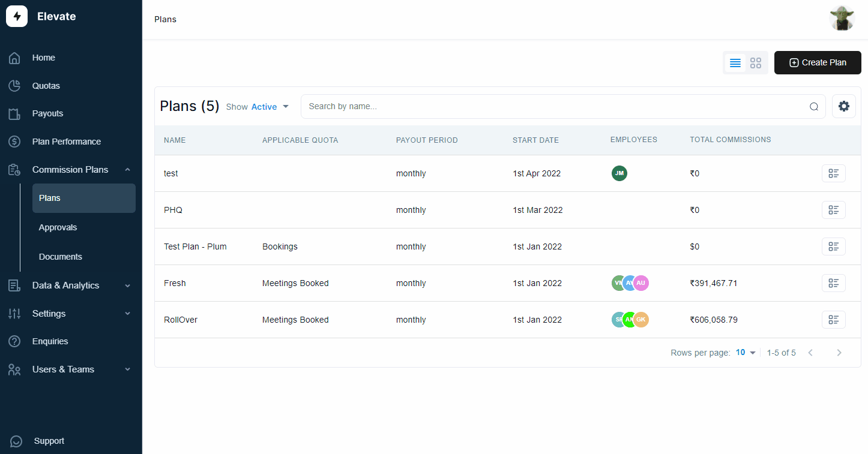
Task: Click the Enquiries question mark icon
Action: [14, 341]
